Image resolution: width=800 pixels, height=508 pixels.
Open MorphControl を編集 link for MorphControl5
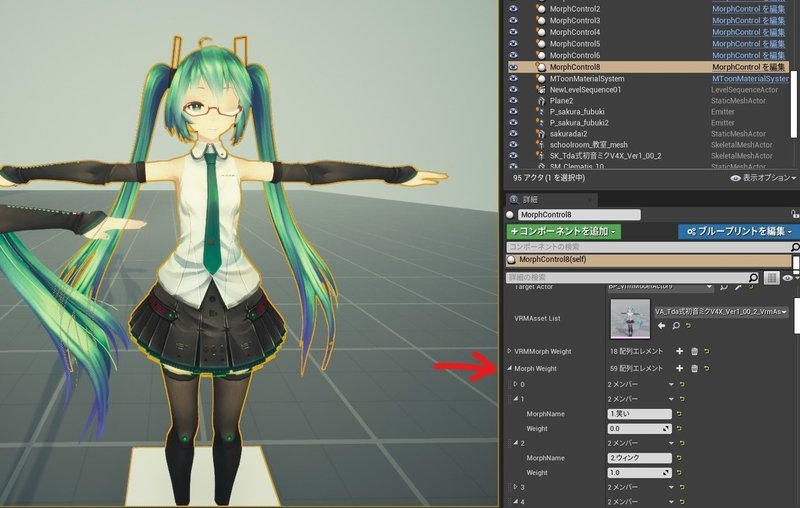tap(748, 44)
